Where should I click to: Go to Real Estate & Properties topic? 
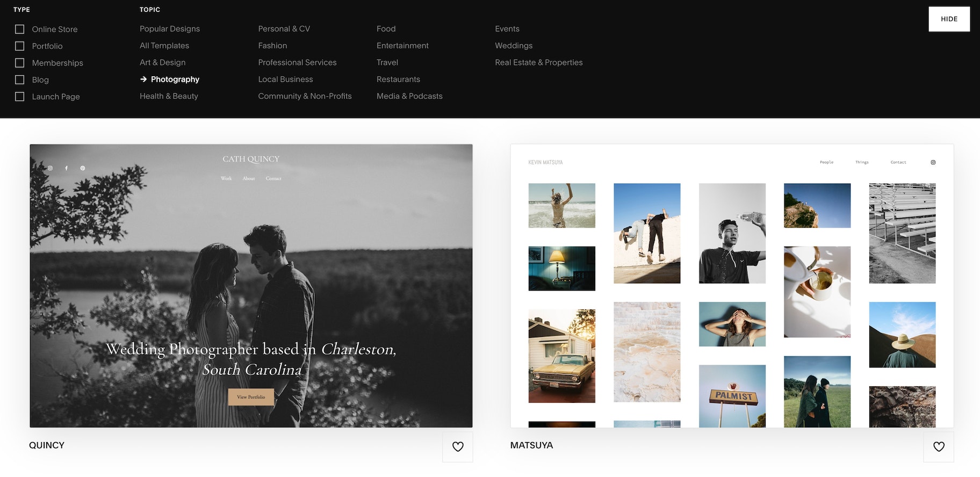538,62
